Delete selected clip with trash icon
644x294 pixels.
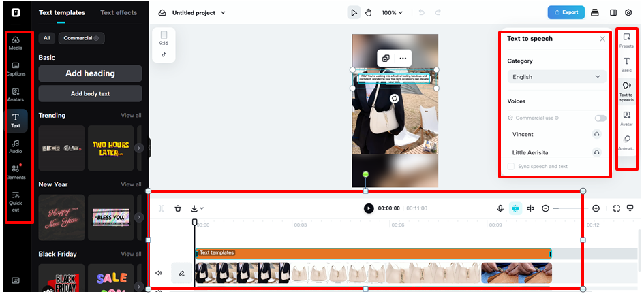pyautogui.click(x=178, y=208)
